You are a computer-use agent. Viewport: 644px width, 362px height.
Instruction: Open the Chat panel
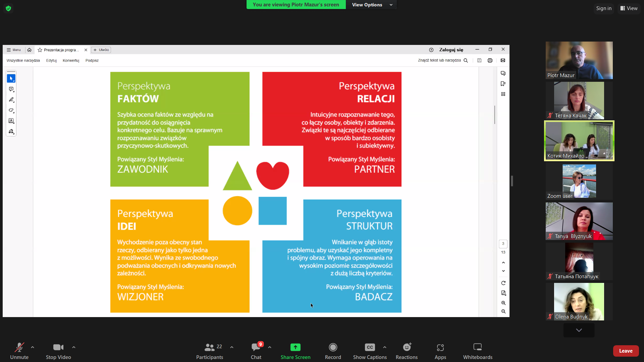pos(256,351)
